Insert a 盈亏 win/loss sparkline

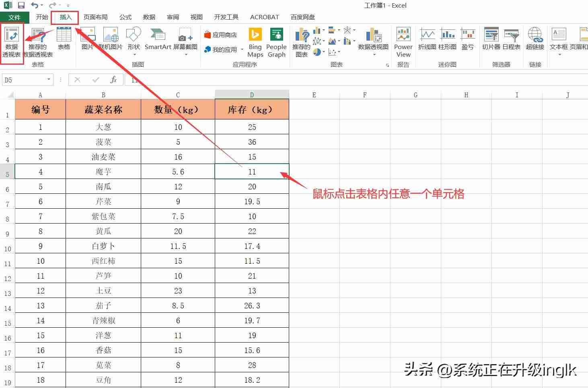coord(468,39)
